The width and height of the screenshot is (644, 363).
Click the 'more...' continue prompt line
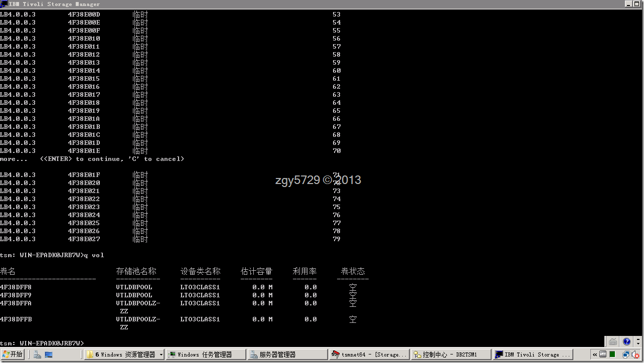(x=92, y=159)
